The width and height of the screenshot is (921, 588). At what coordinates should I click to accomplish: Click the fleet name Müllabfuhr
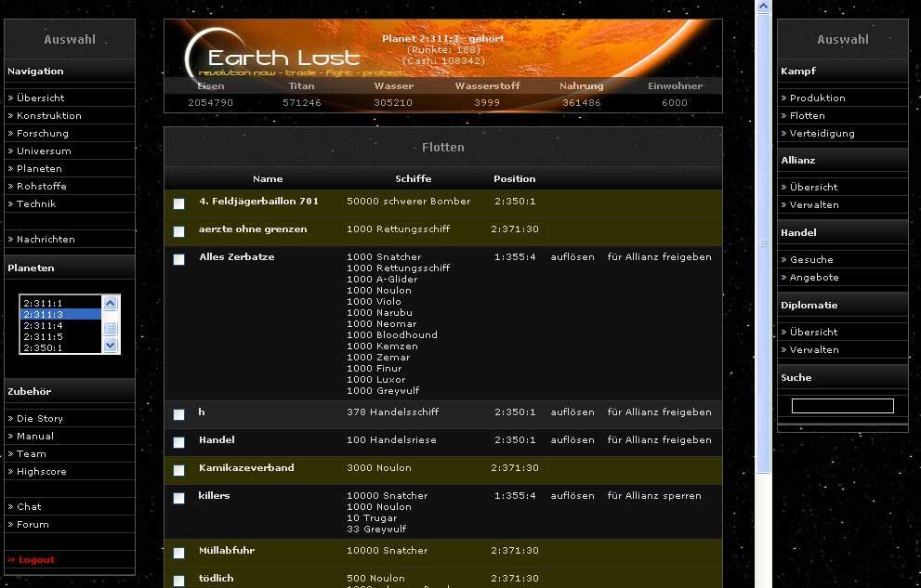(x=227, y=551)
